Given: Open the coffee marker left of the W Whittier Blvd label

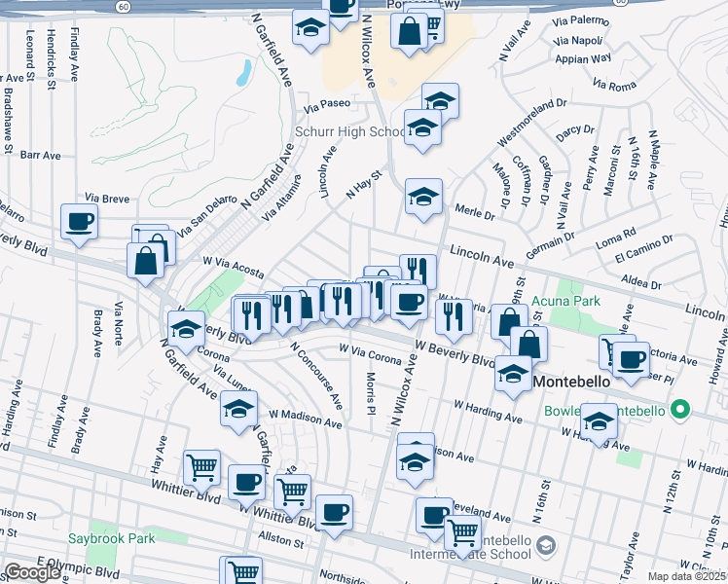Looking at the screenshot, I should click(246, 486).
